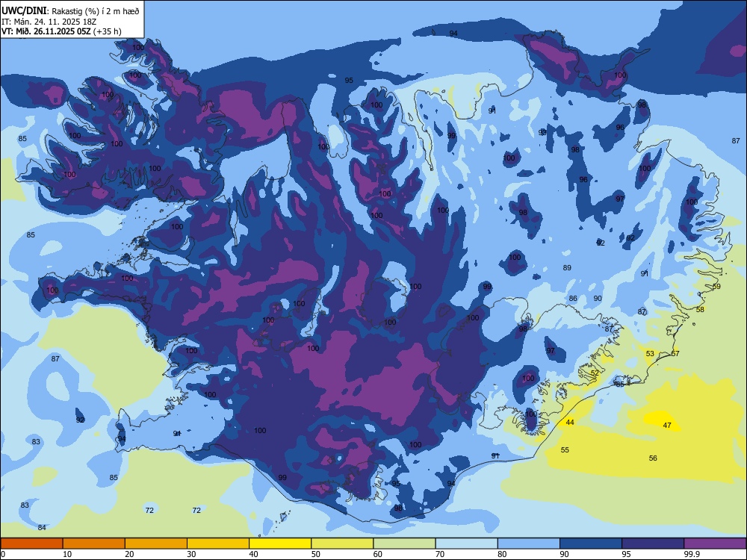Select the bright yellow 40–50 legend swatch
747x560 pixels.
coord(280,544)
